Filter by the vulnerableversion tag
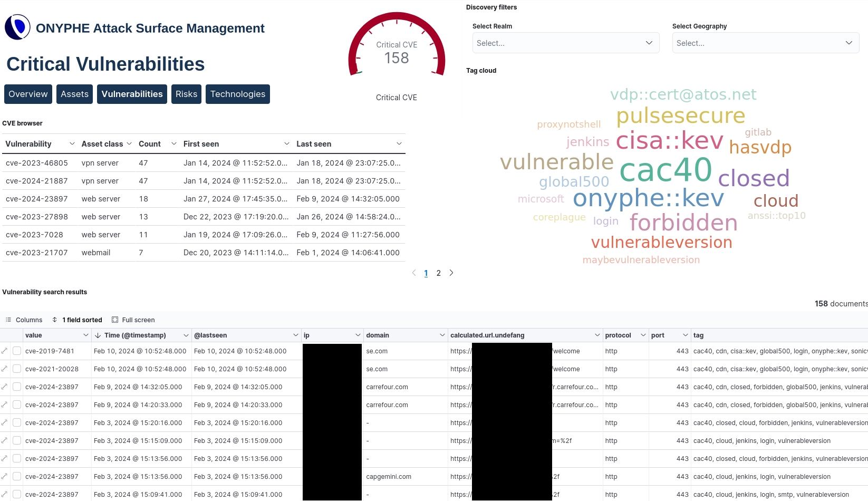Image resolution: width=868 pixels, height=501 pixels. pos(661,242)
